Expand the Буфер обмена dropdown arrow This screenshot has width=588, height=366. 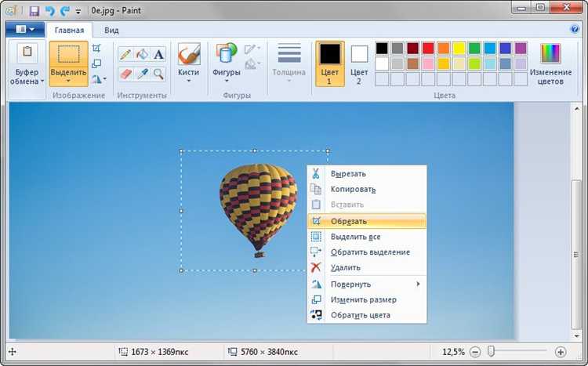(42, 81)
